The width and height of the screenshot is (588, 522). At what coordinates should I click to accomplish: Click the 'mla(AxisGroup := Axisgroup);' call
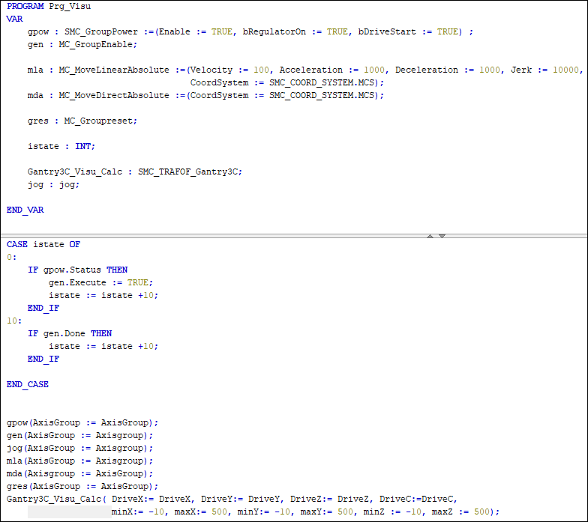(80, 461)
